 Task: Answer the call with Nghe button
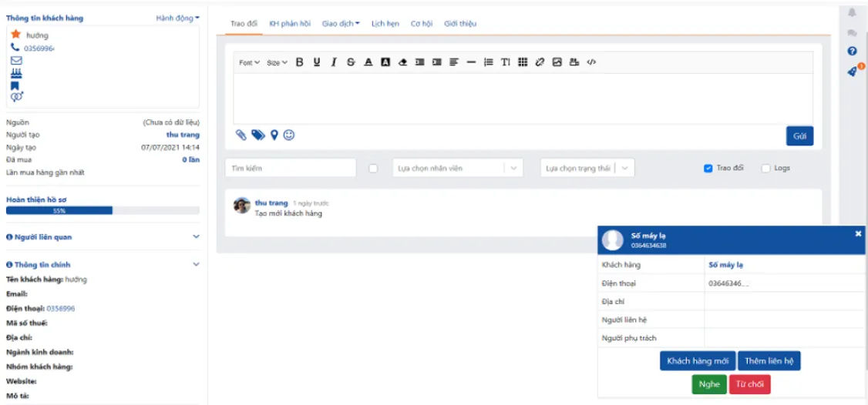[x=709, y=384]
